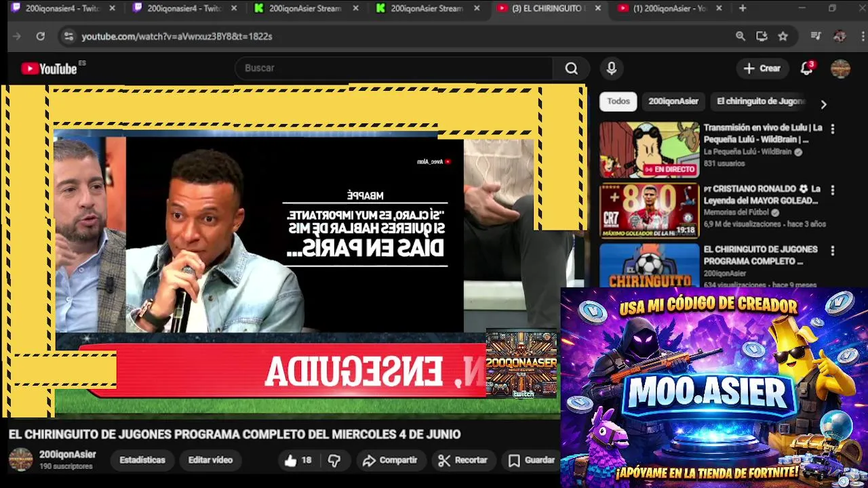Close the EL CHIRINGUITO YouTube tab
This screenshot has width=868, height=488.
click(x=597, y=9)
